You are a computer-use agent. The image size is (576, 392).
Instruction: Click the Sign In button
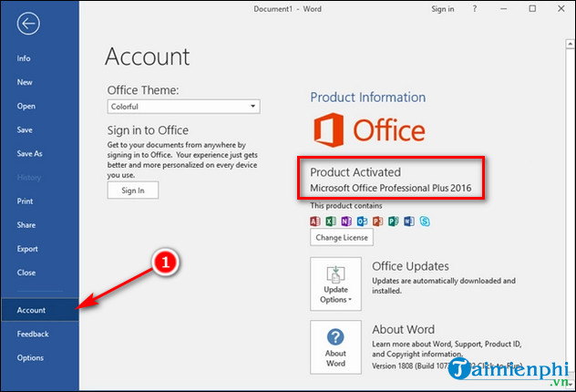[133, 191]
